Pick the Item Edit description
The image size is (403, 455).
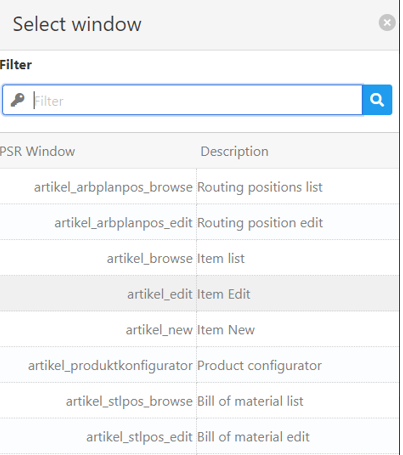pos(224,294)
